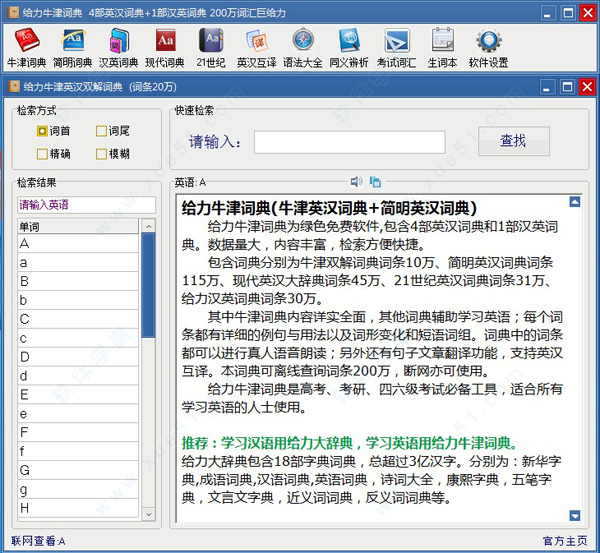Click the word list scroll down arrow
Image resolution: width=600 pixels, height=553 pixels.
click(148, 514)
